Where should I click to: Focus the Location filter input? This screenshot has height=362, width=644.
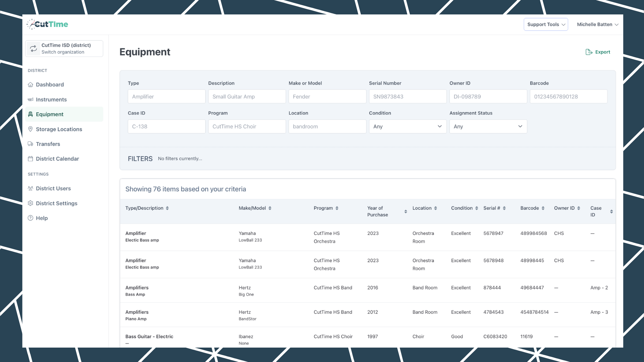click(327, 126)
